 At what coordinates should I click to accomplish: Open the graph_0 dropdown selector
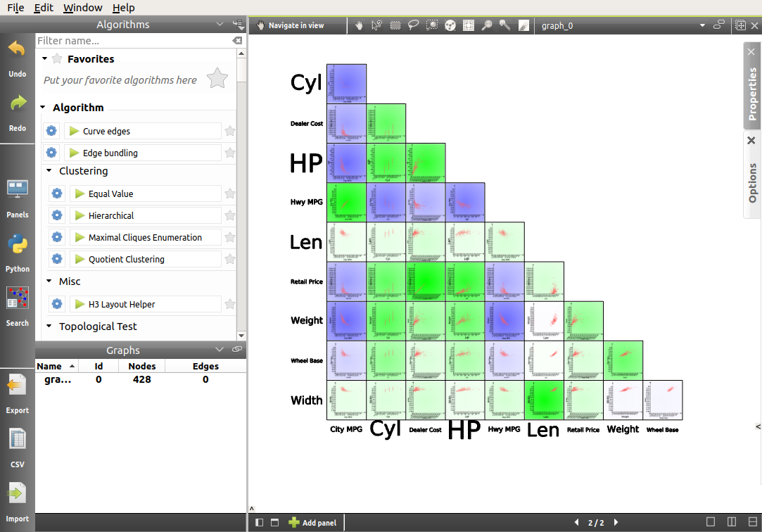point(701,25)
